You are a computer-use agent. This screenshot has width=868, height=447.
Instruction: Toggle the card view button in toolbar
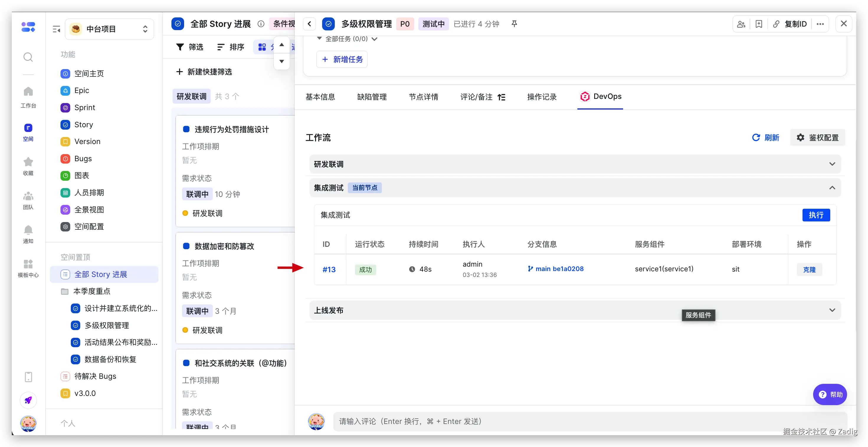[262, 47]
